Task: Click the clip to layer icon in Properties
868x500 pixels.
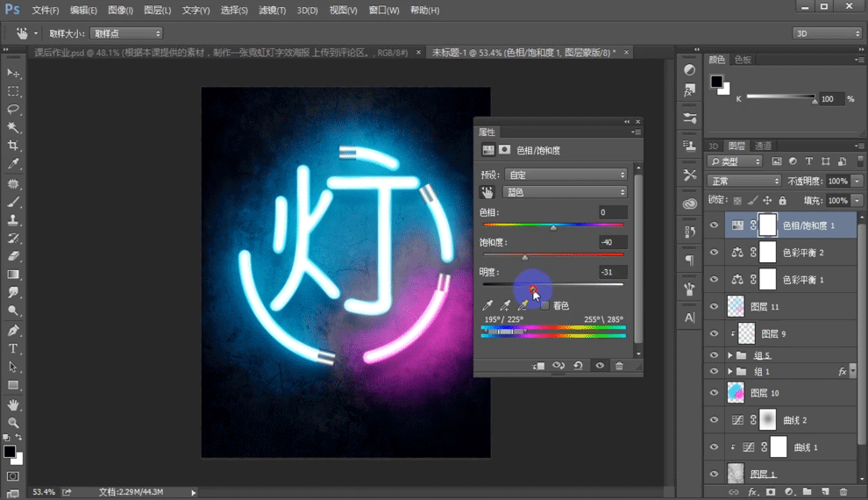Action: [x=537, y=366]
